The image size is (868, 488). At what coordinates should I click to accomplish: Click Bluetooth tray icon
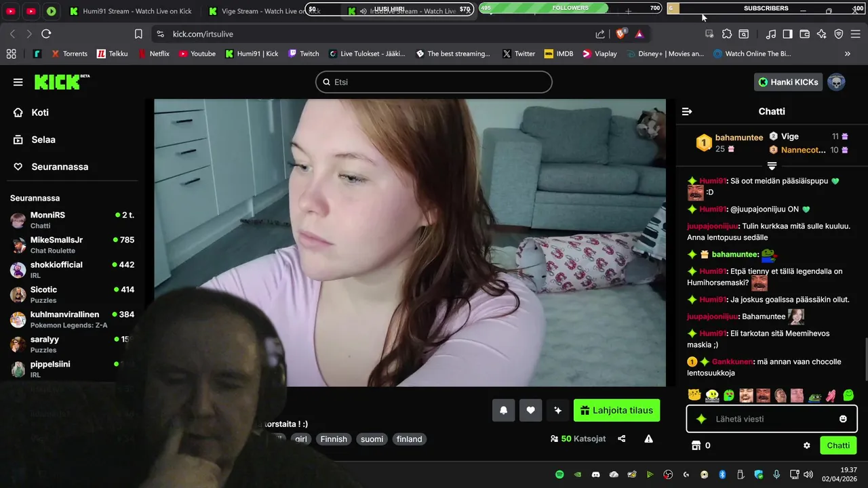(722, 474)
